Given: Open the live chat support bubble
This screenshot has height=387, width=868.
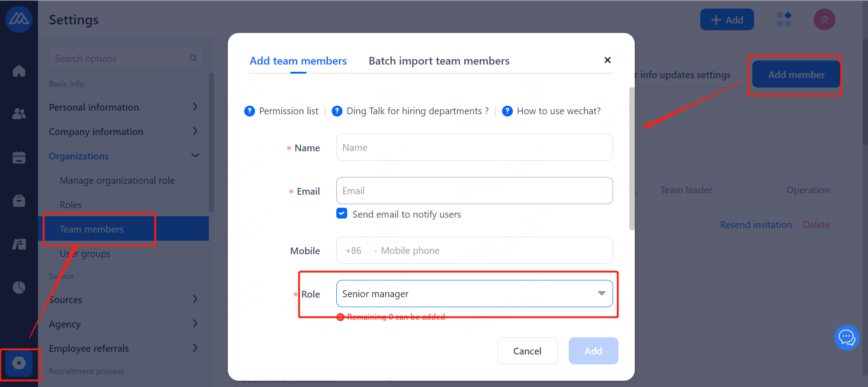Looking at the screenshot, I should point(846,337).
